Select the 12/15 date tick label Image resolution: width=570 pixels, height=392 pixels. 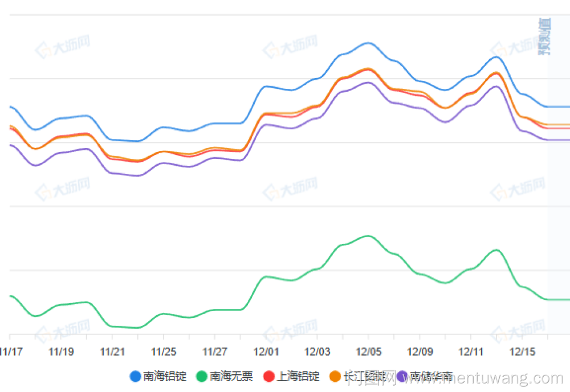(x=523, y=351)
